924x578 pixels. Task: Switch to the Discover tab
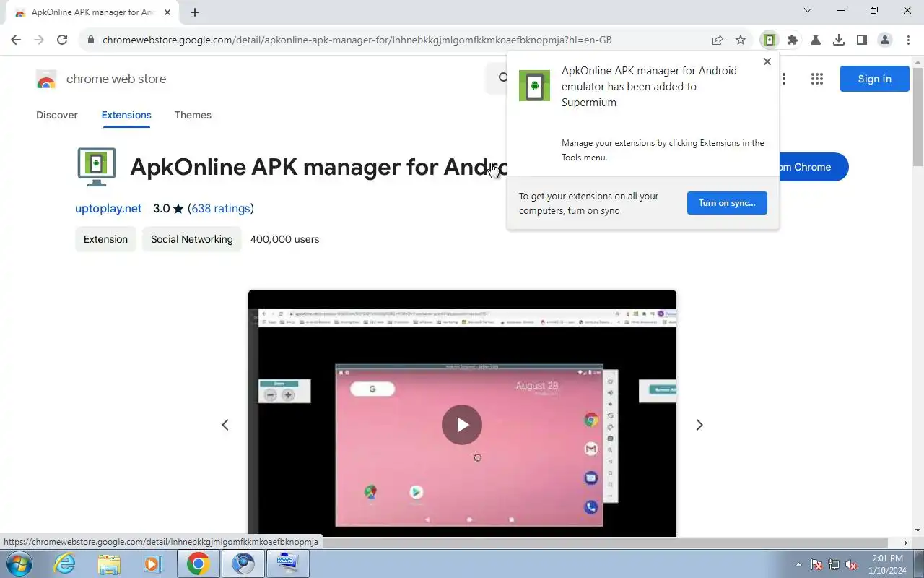pyautogui.click(x=57, y=115)
